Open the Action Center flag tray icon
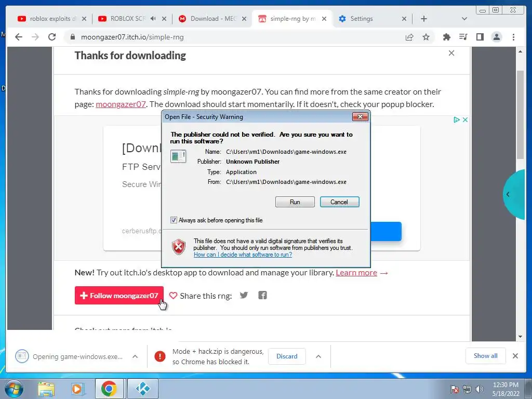This screenshot has width=532, height=399. (454, 389)
